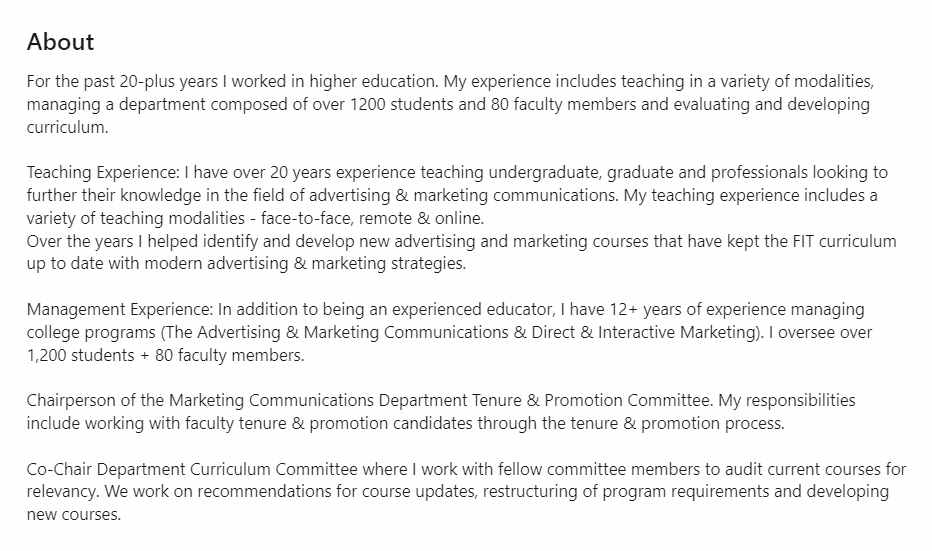Click the About section heading

click(x=60, y=42)
